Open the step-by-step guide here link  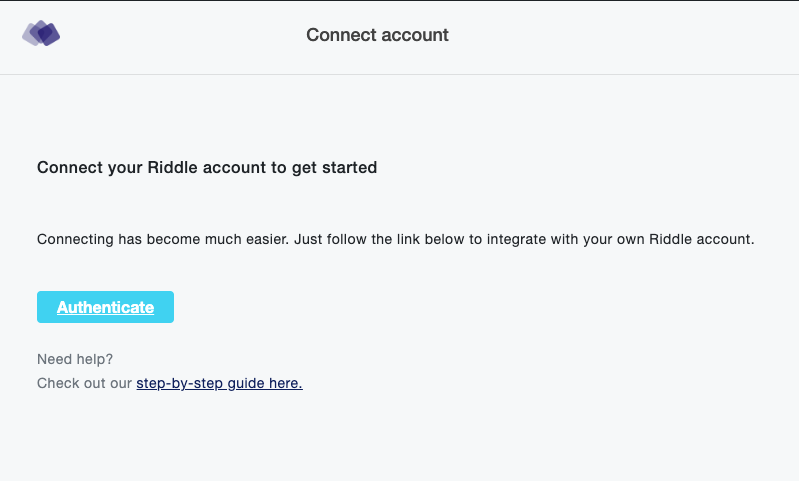(x=219, y=383)
